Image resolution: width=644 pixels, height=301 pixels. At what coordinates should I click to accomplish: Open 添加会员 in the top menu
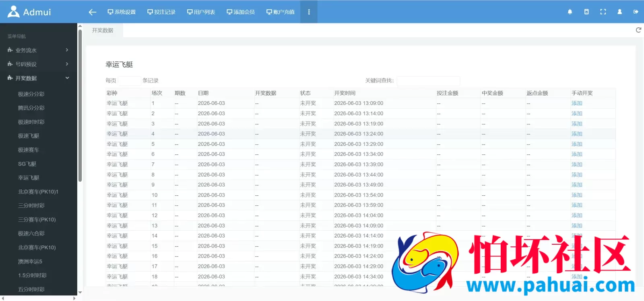pos(241,12)
